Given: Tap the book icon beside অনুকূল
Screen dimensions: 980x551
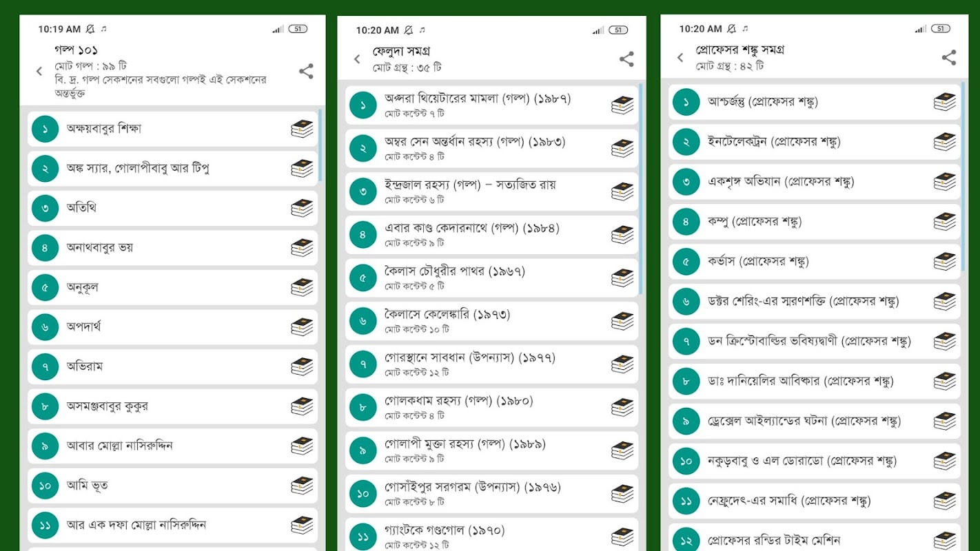Looking at the screenshot, I should (x=302, y=287).
